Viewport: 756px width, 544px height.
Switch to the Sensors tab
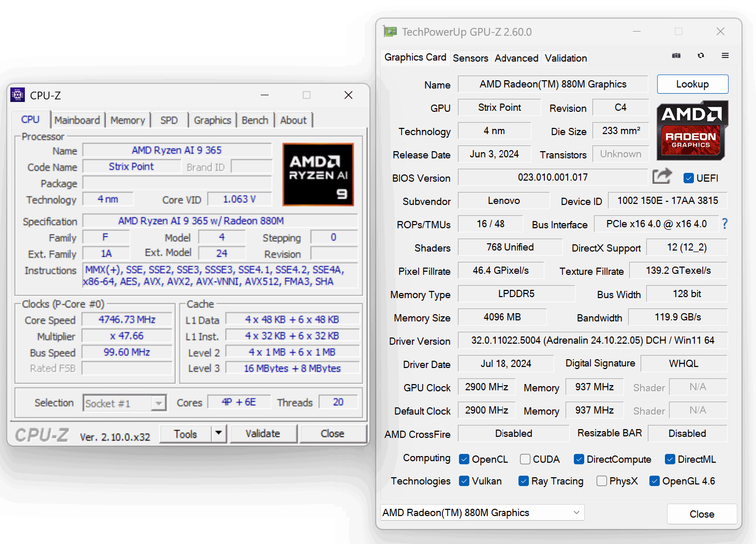pyautogui.click(x=470, y=58)
